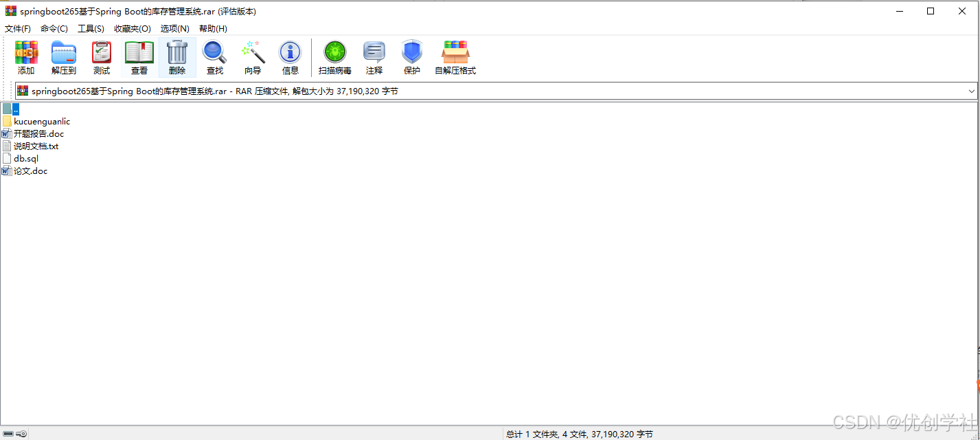Click the Protect (保护) shield icon

[412, 52]
